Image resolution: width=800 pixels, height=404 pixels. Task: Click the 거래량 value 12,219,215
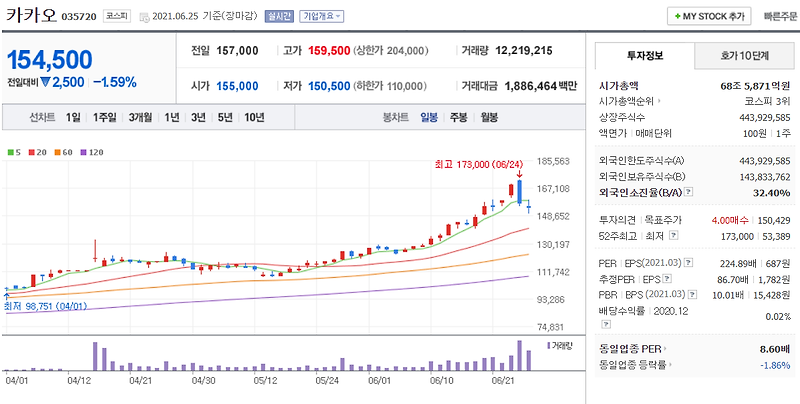(x=524, y=51)
